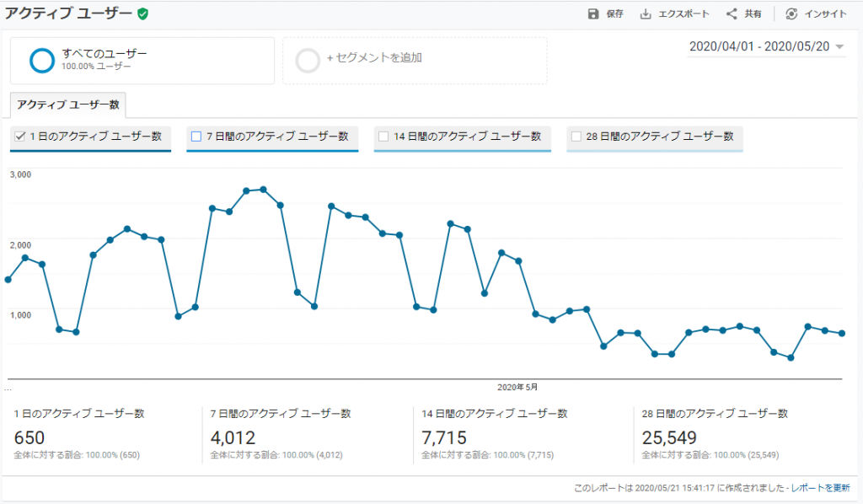Click the 3,000 y-axis label
Image resolution: width=863 pixels, height=504 pixels.
click(x=20, y=174)
